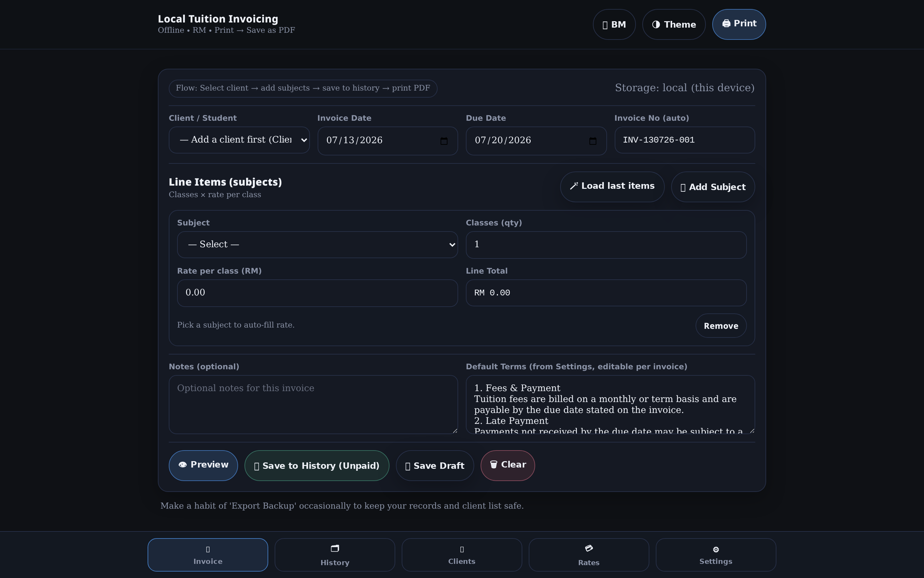Image resolution: width=924 pixels, height=578 pixels.
Task: Click 'Pick a subject to auto-fill rate.' text
Action: click(235, 325)
